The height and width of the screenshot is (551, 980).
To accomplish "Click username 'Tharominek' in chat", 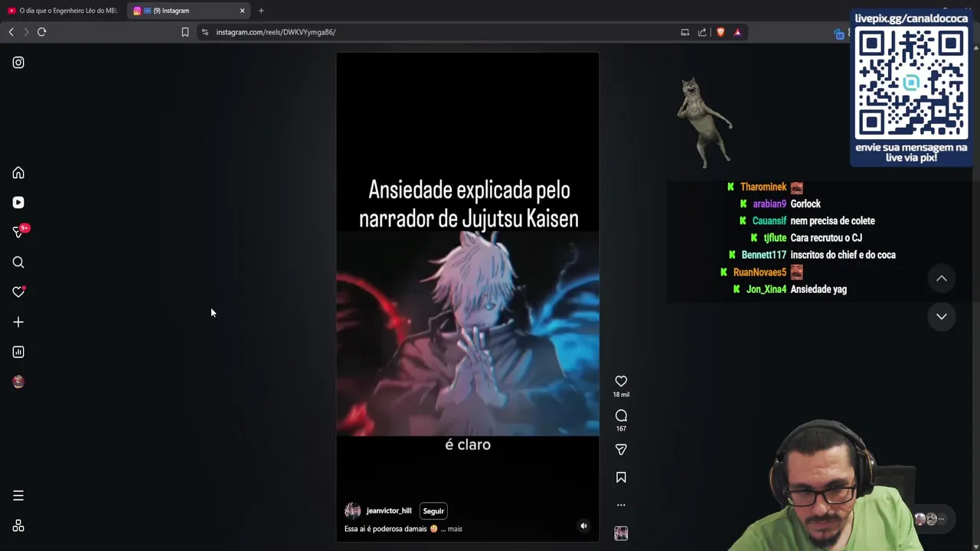I will coord(763,187).
